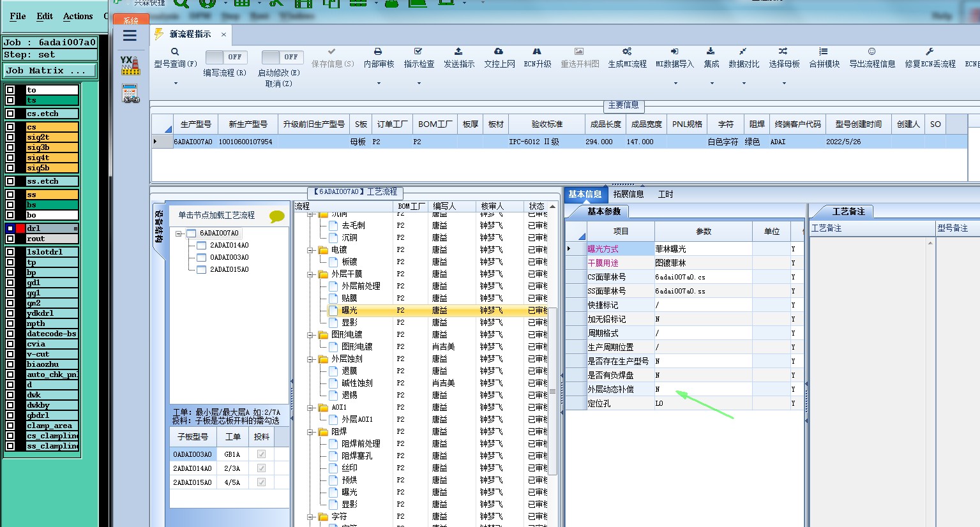
Task: Click the ECN升级 icon
Action: (537, 51)
